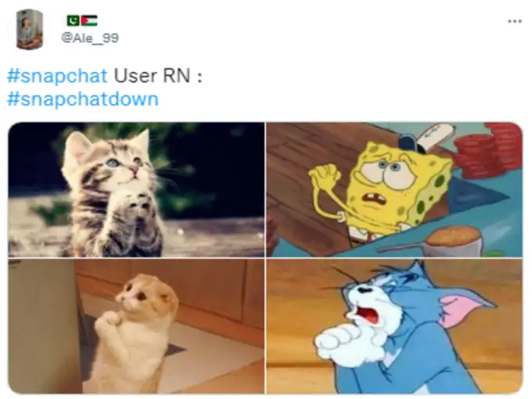Screen dimensions: 532x399
Task: Click the red poker chips stack
Action: [488, 151]
